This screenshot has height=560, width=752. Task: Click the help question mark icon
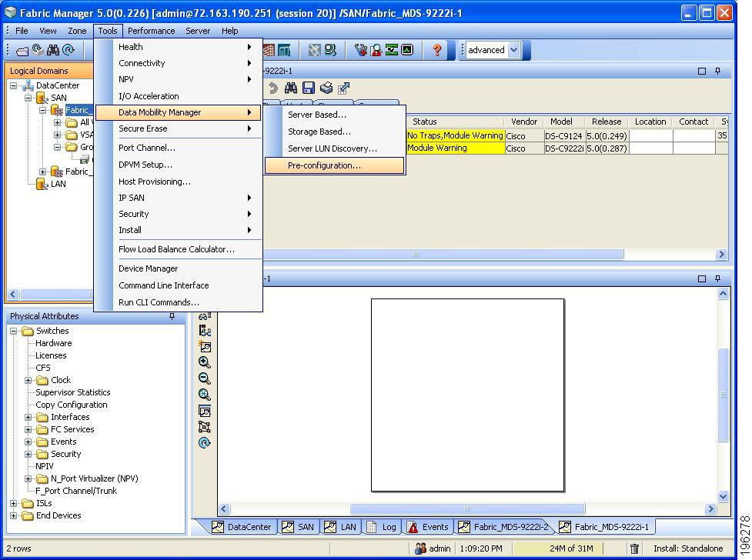[x=437, y=50]
